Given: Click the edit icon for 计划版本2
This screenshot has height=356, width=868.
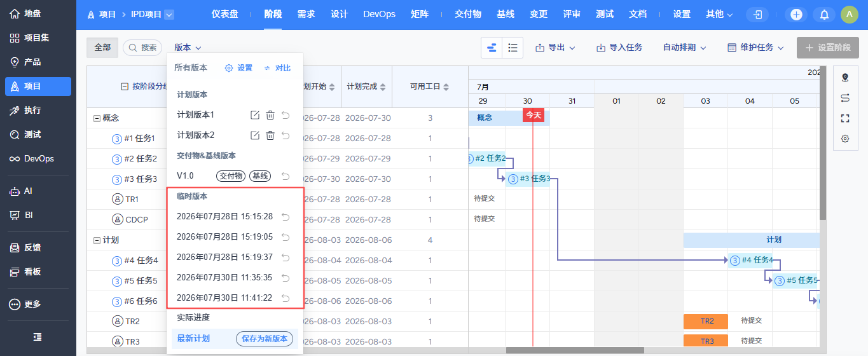Looking at the screenshot, I should pyautogui.click(x=255, y=135).
